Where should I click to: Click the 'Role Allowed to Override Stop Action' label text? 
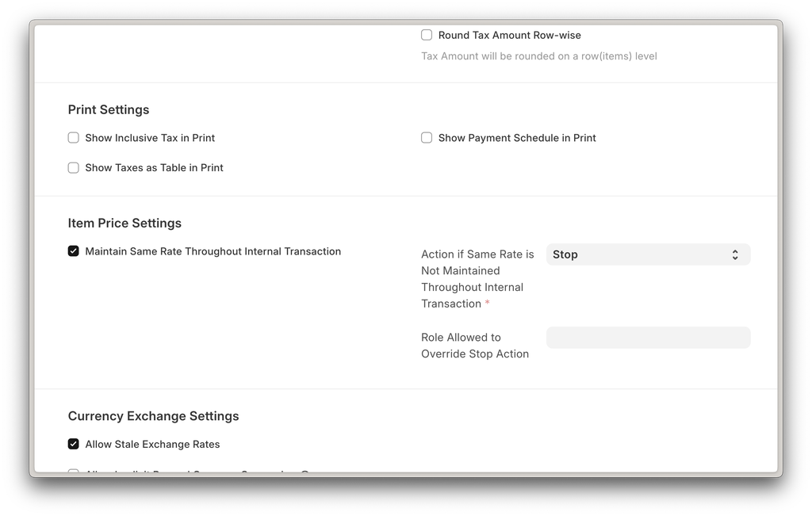[475, 346]
